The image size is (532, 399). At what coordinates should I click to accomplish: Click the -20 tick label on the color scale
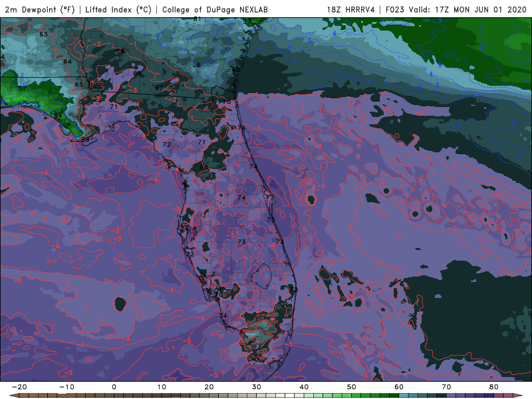(x=19, y=387)
